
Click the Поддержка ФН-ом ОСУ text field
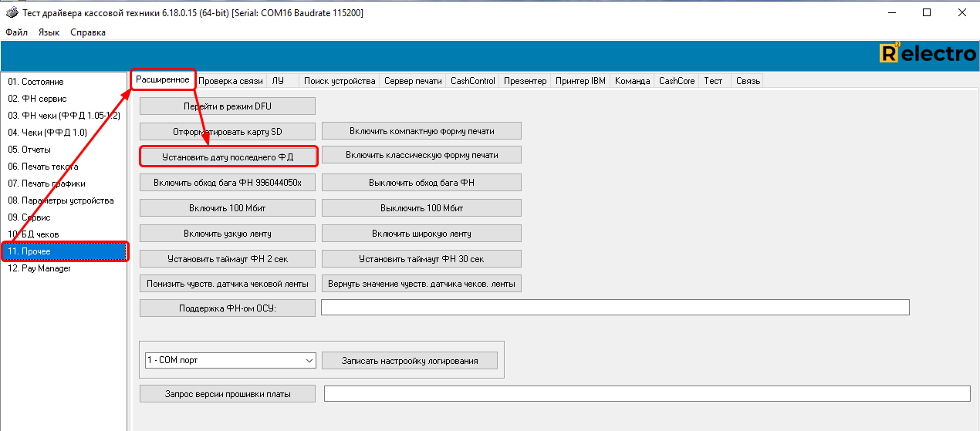click(614, 308)
